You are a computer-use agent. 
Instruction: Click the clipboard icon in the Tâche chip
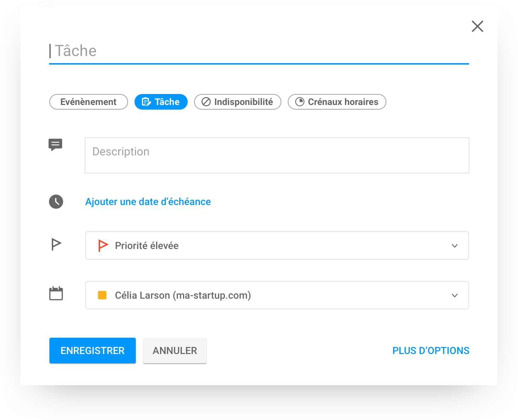tap(146, 102)
